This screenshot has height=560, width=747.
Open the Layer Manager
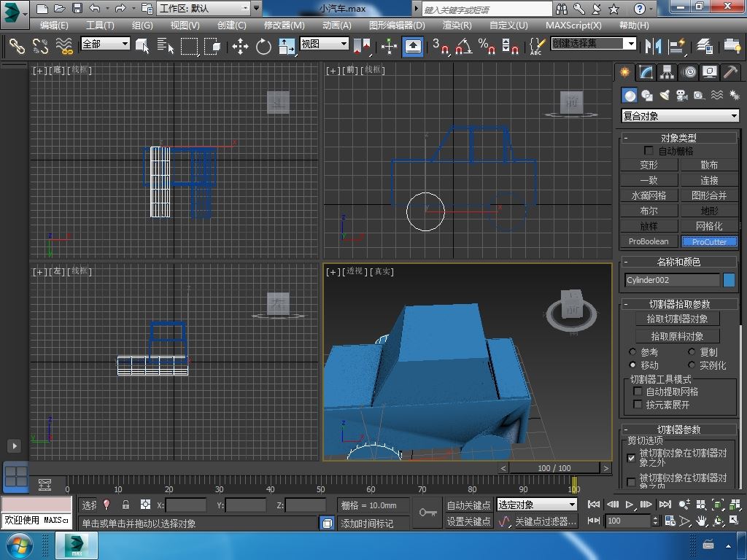[x=704, y=46]
